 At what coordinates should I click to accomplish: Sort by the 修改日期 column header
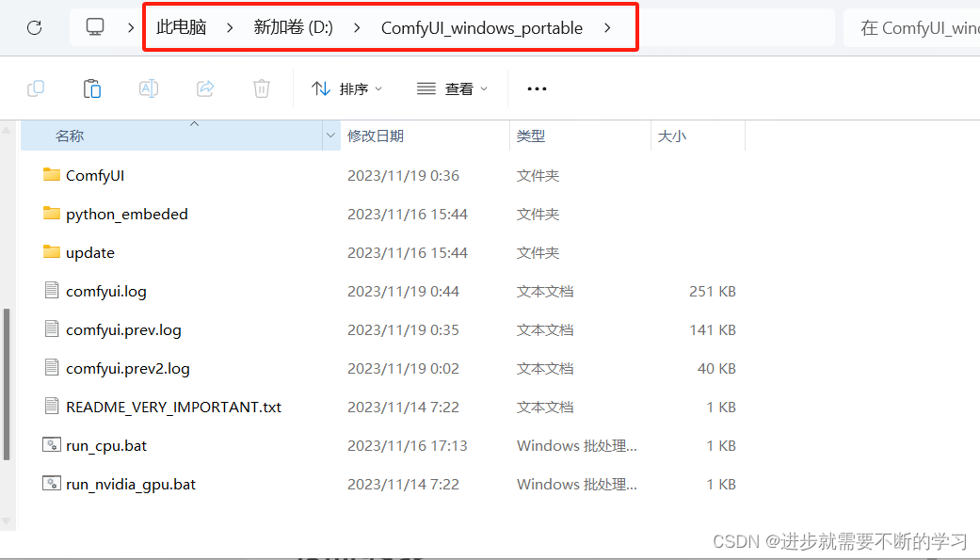click(x=425, y=136)
